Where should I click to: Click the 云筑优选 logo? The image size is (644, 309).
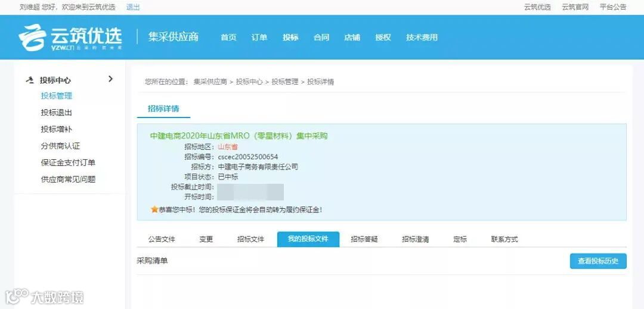pos(70,38)
